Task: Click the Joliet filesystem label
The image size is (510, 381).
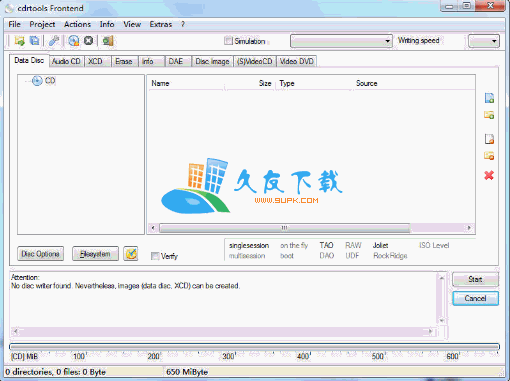Action: coord(380,245)
